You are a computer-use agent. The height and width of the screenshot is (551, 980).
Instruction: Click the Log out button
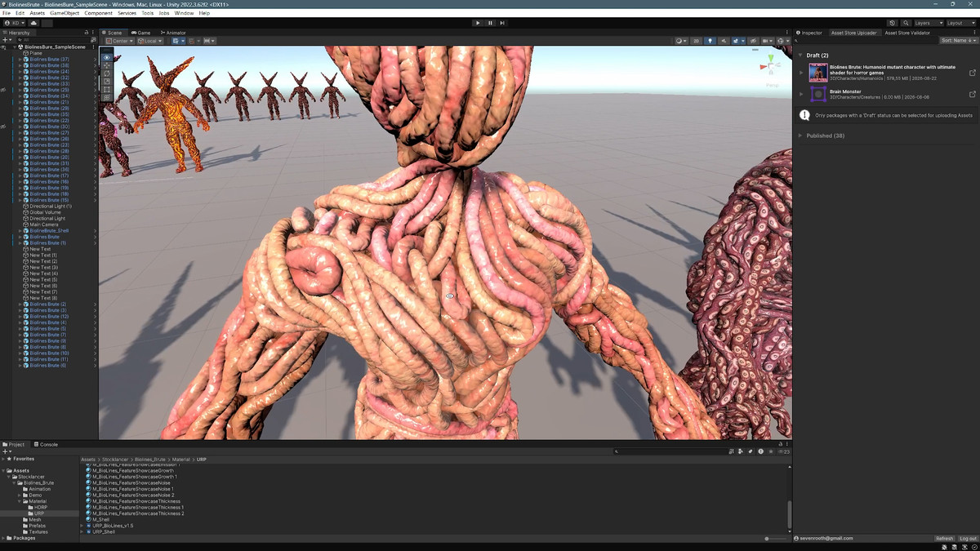pos(967,539)
